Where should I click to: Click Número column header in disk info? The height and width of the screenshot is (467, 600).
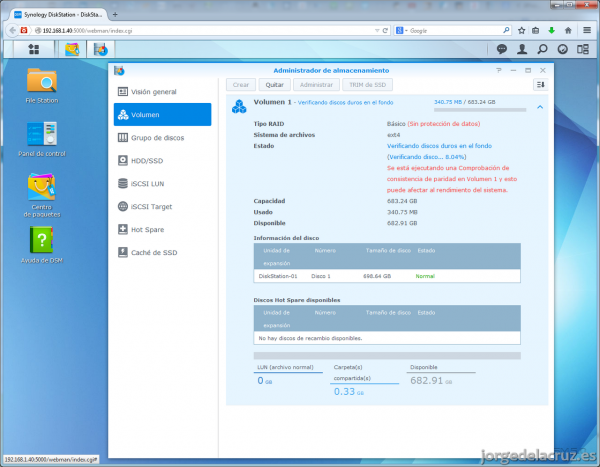(325, 250)
